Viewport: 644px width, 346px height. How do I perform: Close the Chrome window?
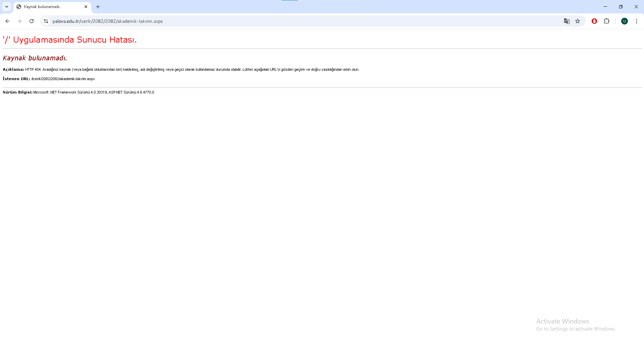(x=636, y=7)
